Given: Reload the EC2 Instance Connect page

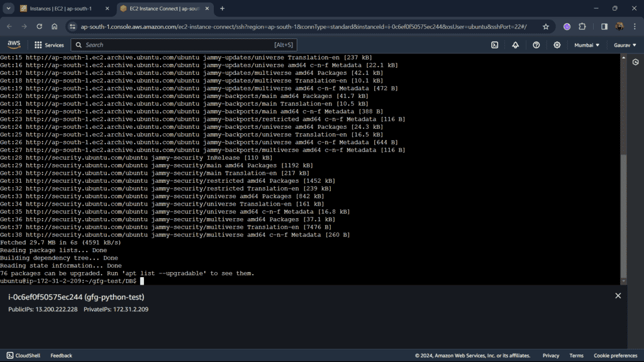Looking at the screenshot, I should (40, 26).
